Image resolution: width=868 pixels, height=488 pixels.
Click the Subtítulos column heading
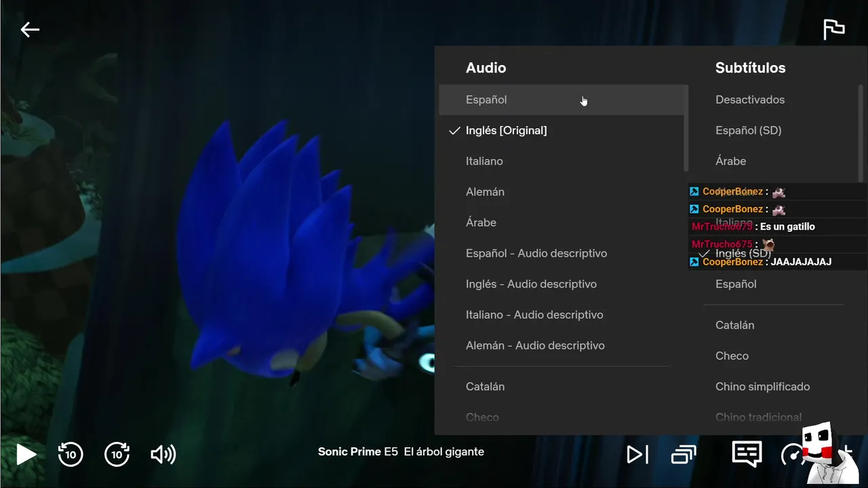point(750,68)
